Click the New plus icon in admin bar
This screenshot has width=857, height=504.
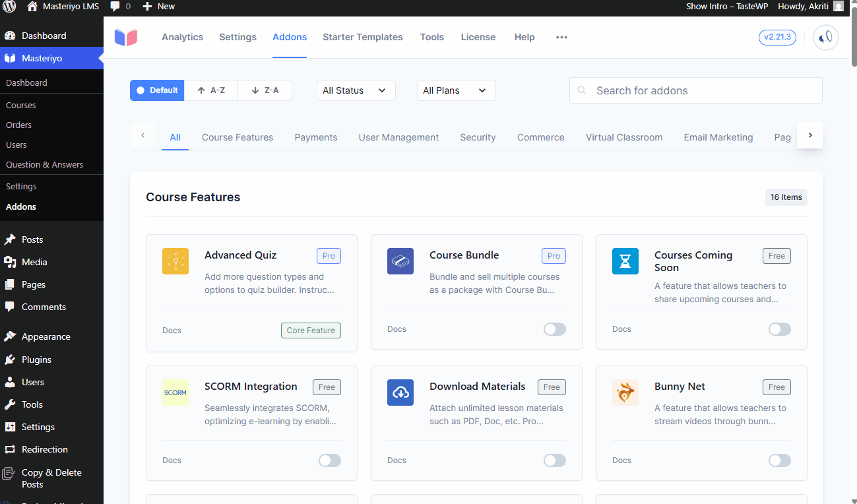(x=147, y=7)
